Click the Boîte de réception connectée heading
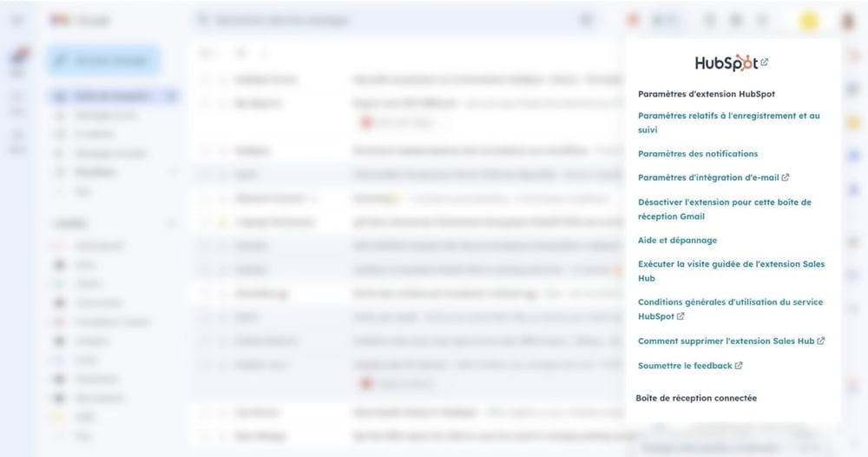The height and width of the screenshot is (457, 868). pyautogui.click(x=696, y=398)
